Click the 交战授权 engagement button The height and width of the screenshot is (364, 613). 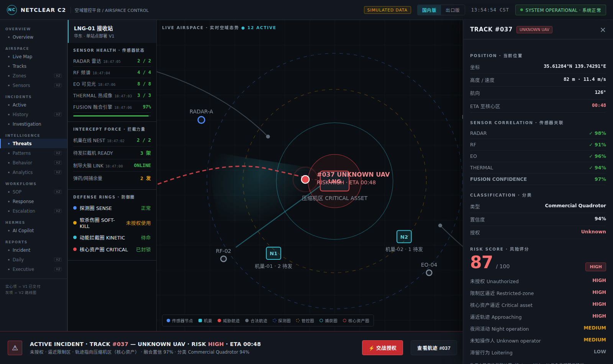coord(382,348)
